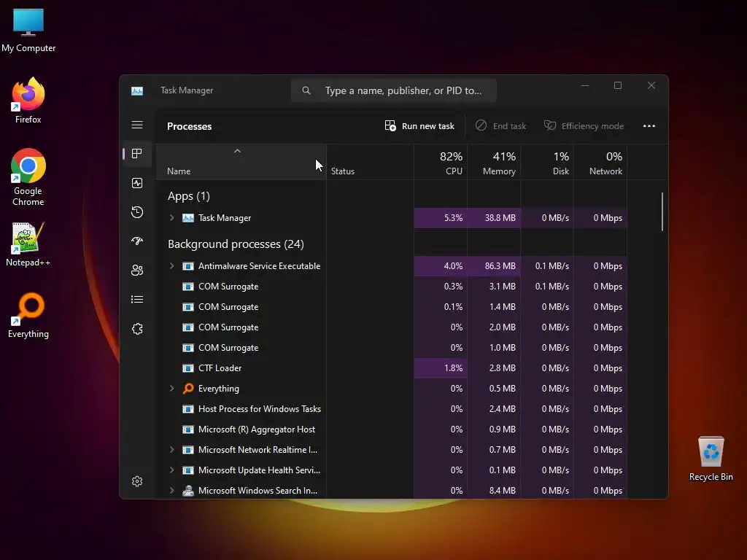Expand the Task Manager app row
Image resolution: width=747 pixels, height=560 pixels.
click(172, 217)
